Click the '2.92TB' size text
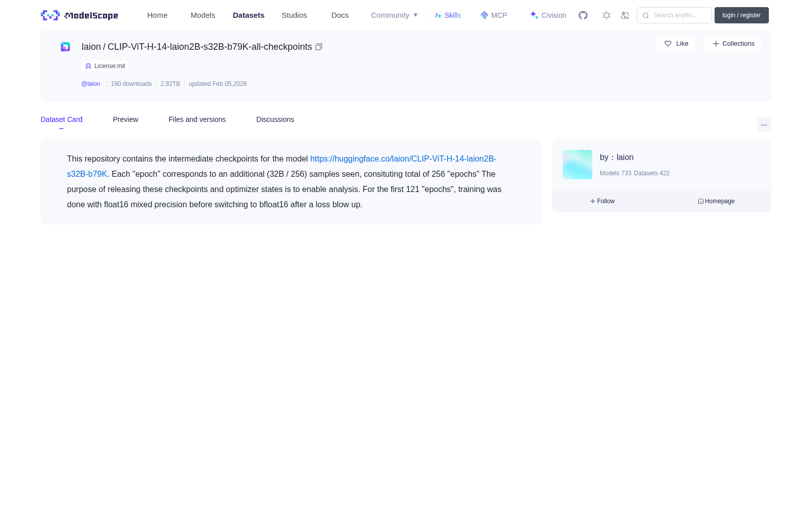 coord(170,84)
